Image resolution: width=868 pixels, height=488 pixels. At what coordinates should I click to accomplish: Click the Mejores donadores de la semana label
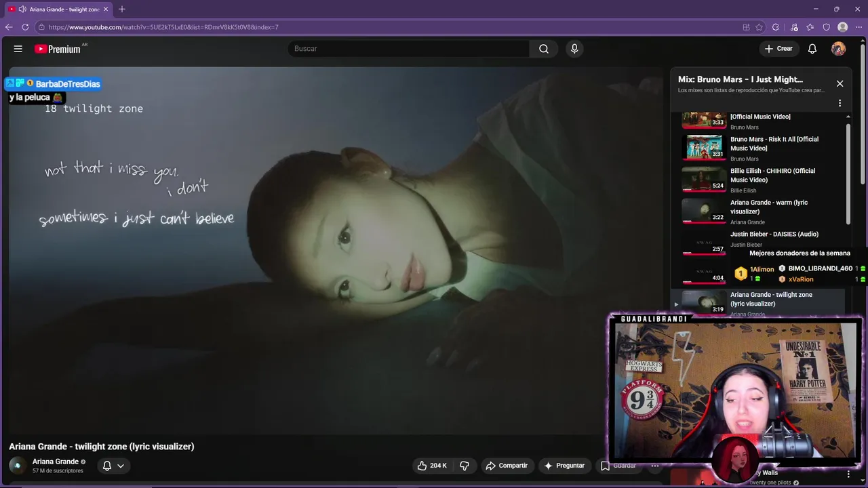click(800, 253)
